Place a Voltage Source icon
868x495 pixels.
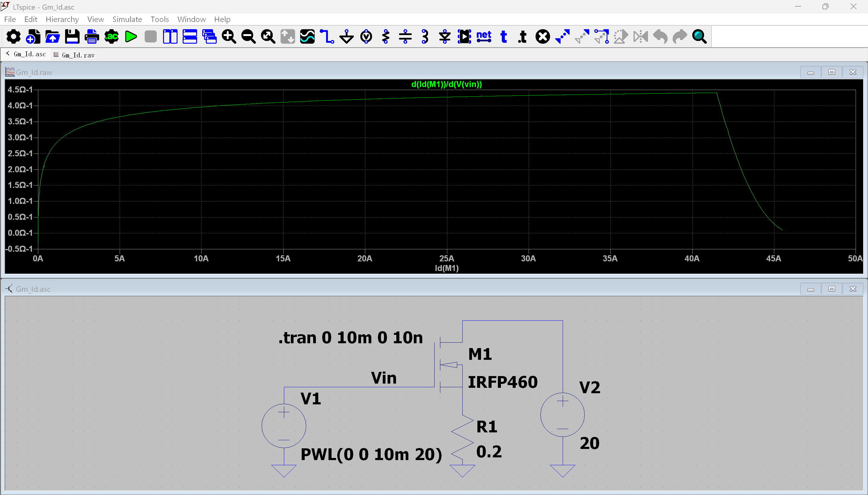366,36
